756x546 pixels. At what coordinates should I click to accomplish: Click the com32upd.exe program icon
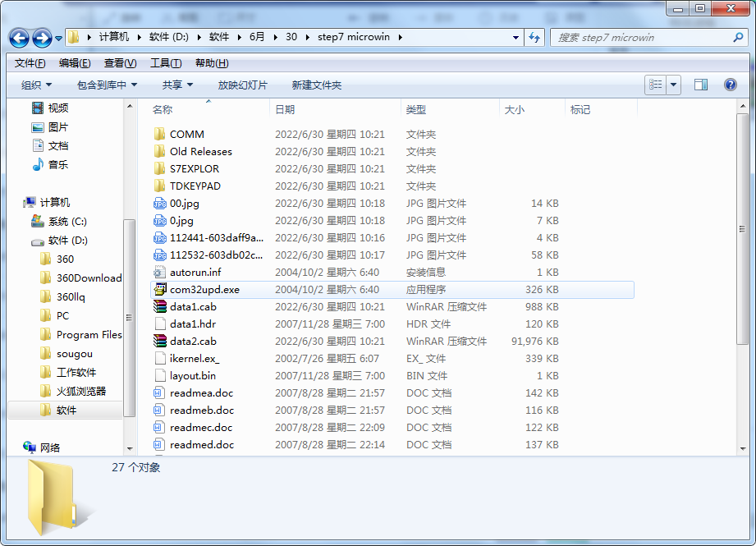coord(159,289)
